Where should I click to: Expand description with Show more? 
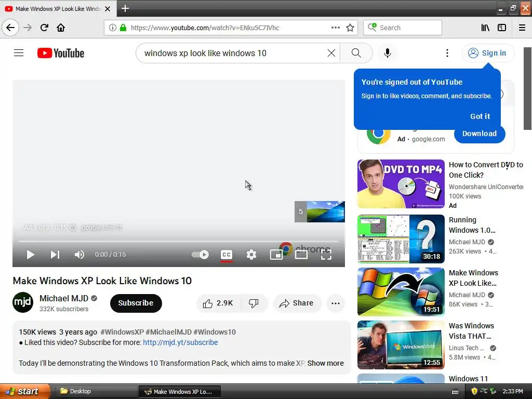tap(325, 363)
